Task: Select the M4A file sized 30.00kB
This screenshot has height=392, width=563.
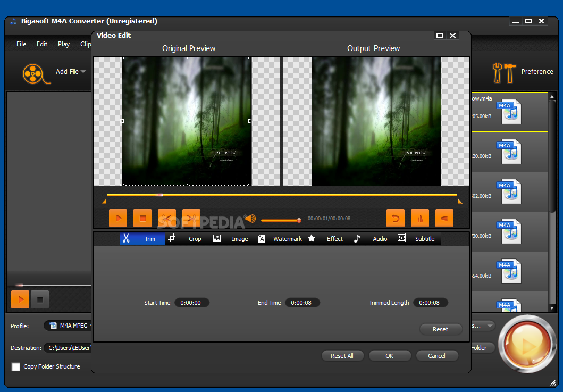Action: click(x=509, y=231)
